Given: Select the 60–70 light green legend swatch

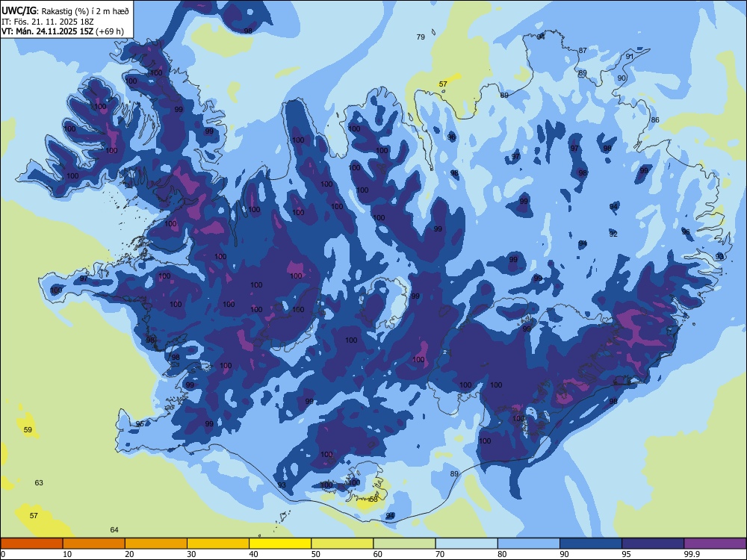Looking at the screenshot, I should coord(404,544).
